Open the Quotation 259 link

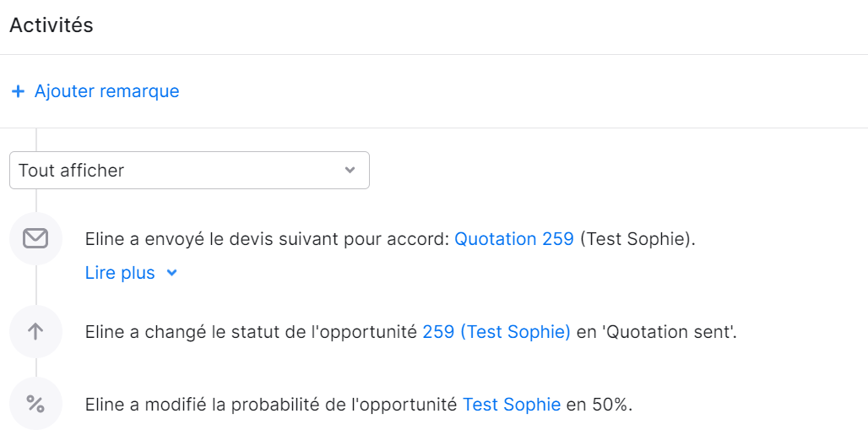514,239
